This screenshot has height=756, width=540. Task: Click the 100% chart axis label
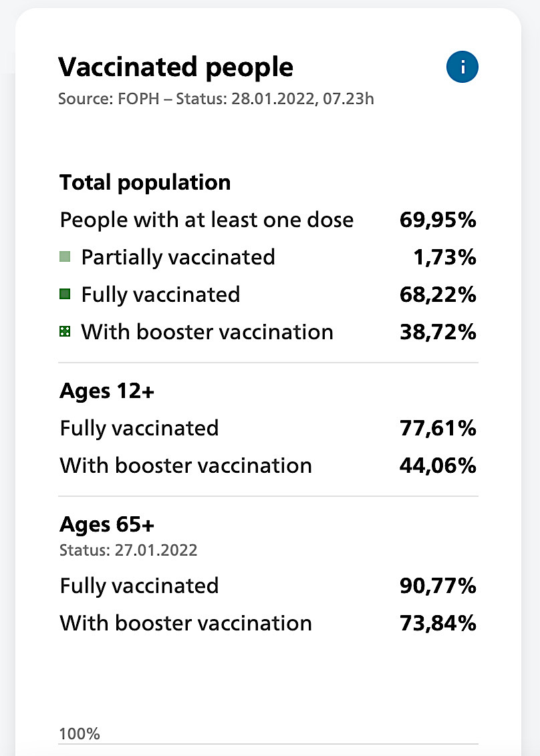point(80,734)
